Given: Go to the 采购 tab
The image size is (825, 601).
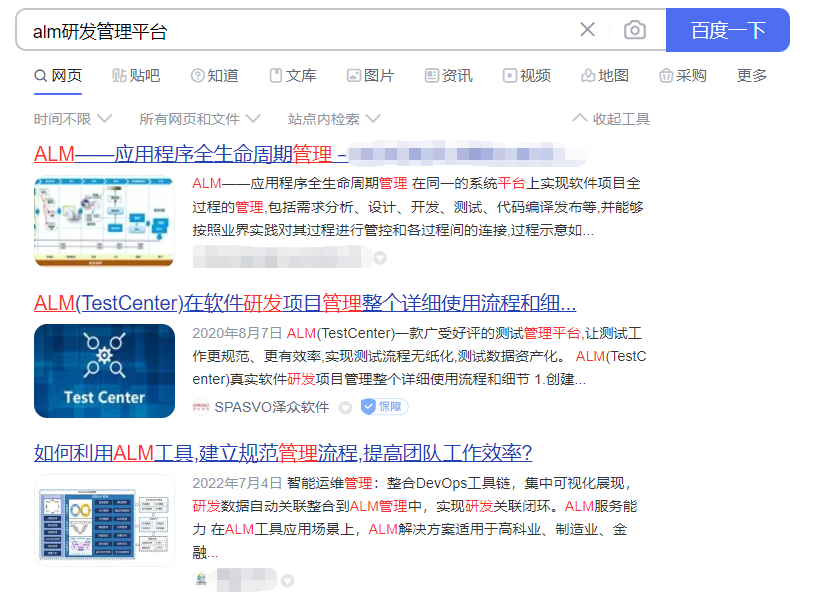Looking at the screenshot, I should coord(683,76).
